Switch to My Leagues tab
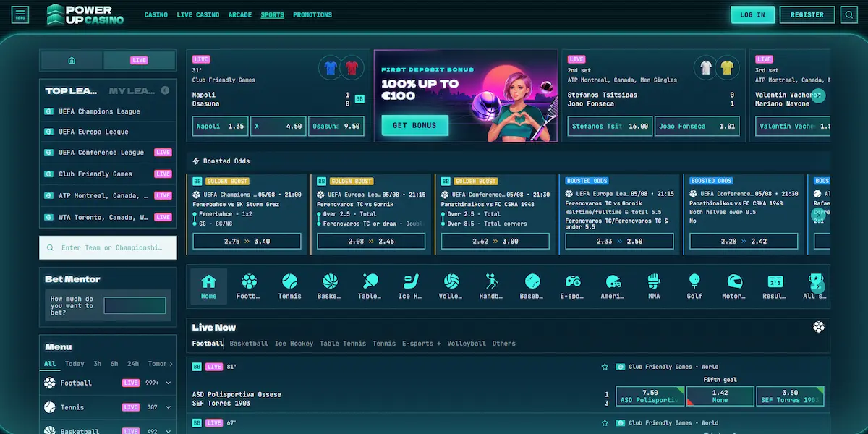This screenshot has width=868, height=434. tap(132, 90)
